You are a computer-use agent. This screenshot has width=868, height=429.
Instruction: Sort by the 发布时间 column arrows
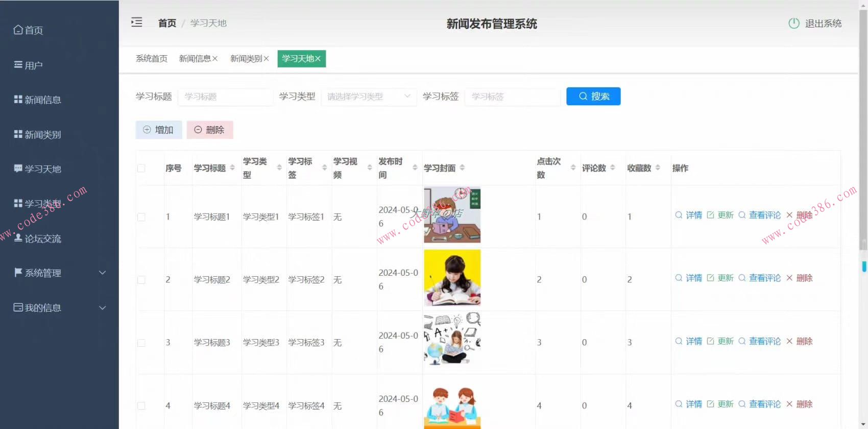pyautogui.click(x=415, y=168)
